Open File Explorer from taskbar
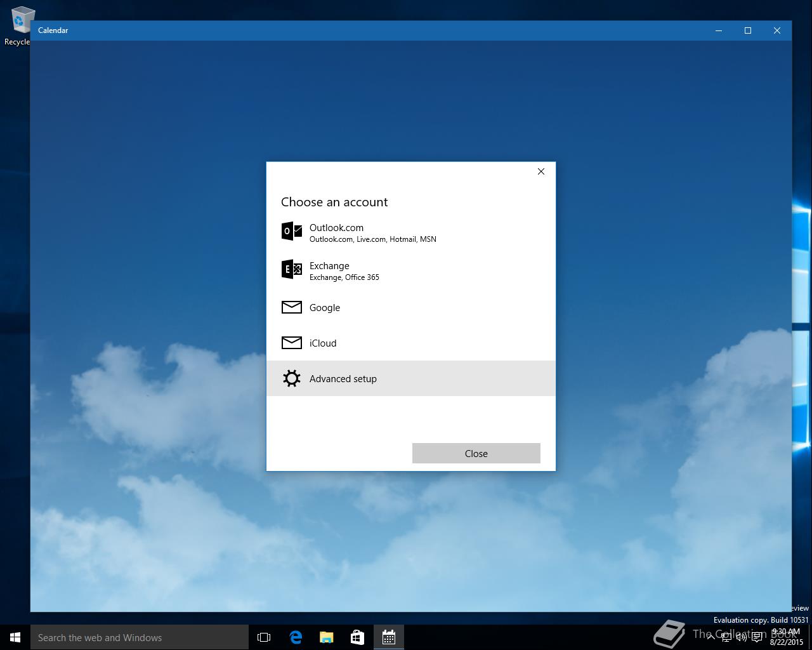 tap(327, 637)
